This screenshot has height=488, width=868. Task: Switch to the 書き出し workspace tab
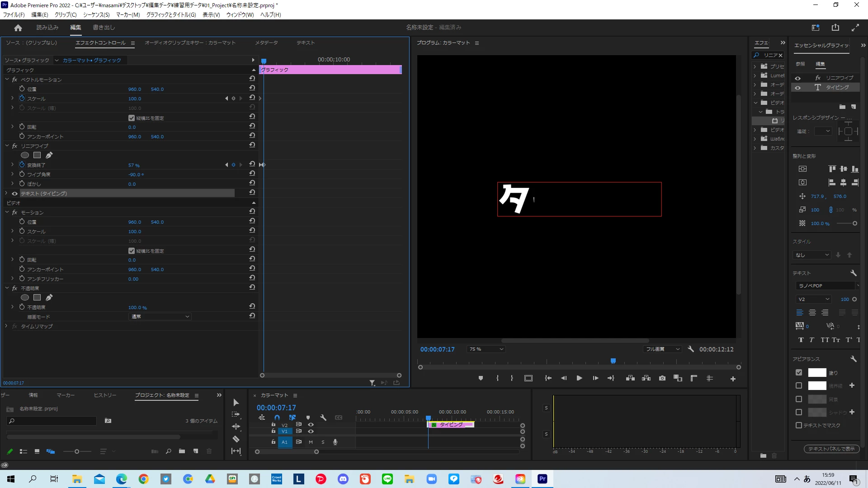tap(104, 28)
